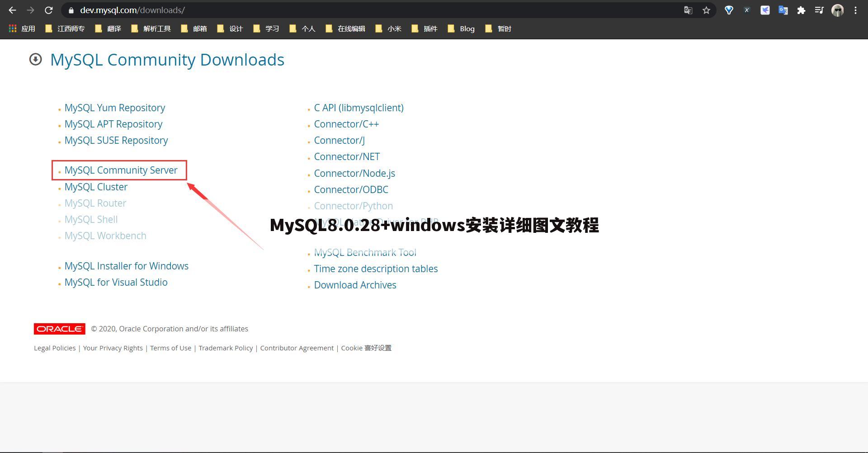This screenshot has width=868, height=453.
Task: Open Connector/Node.js link
Action: click(x=354, y=173)
